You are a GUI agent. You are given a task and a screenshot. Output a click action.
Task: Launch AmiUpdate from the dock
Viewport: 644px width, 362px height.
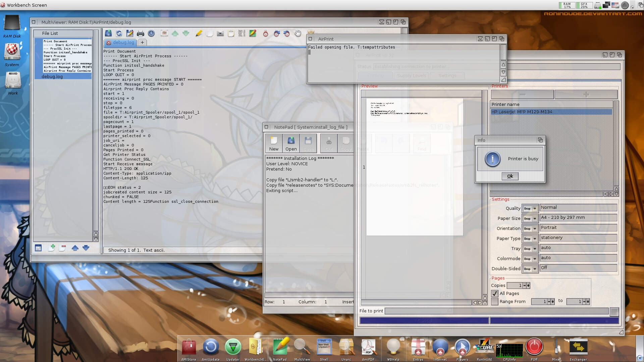coord(211,349)
